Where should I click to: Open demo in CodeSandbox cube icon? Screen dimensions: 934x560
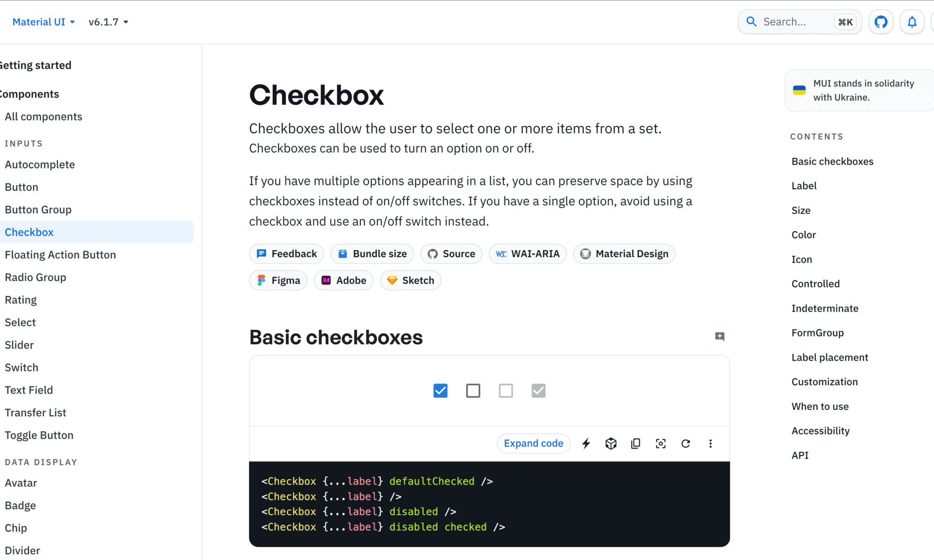click(611, 443)
